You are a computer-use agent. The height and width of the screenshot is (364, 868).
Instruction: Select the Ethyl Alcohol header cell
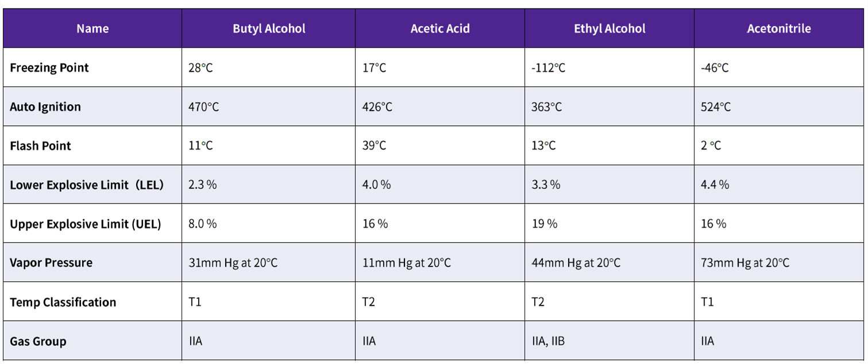tap(609, 29)
